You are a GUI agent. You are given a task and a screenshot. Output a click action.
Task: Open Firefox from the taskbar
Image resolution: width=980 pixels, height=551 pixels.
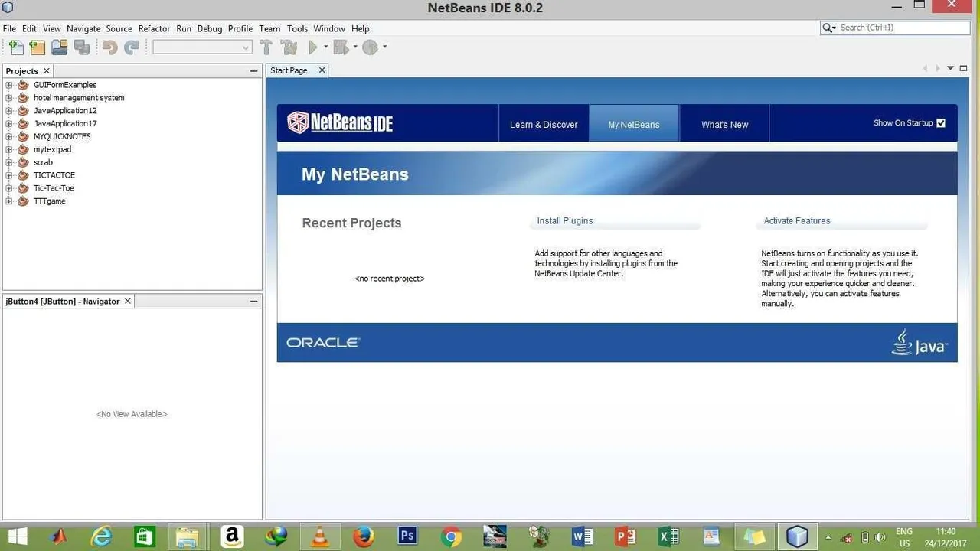pos(363,536)
